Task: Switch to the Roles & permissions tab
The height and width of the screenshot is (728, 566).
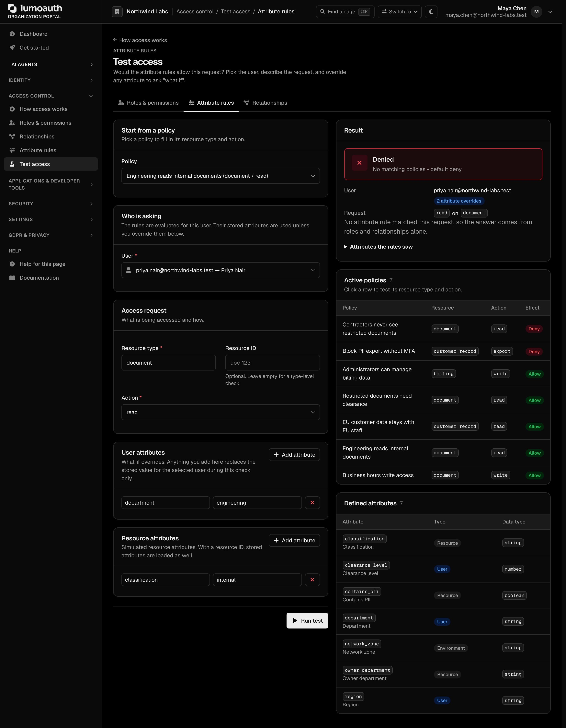Action: 148,103
